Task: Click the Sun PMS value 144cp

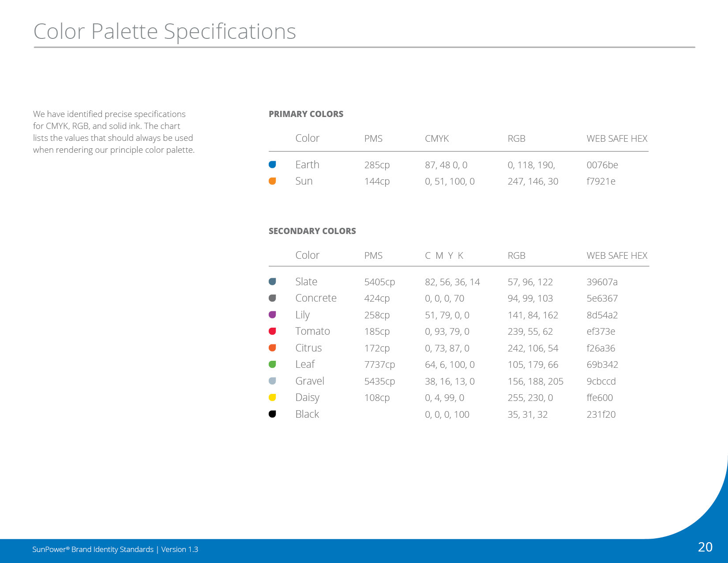Action: coord(377,181)
